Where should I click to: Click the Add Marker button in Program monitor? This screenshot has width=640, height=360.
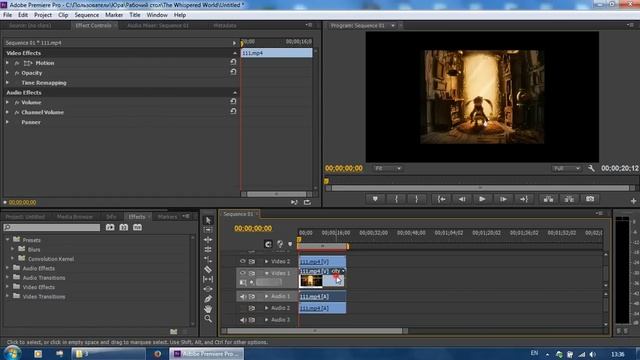click(x=375, y=199)
